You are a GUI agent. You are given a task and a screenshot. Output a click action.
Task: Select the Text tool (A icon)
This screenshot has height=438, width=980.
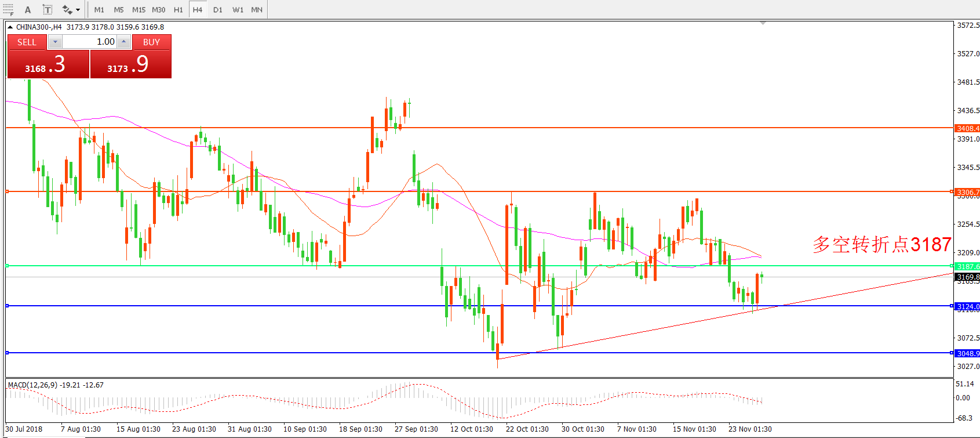[x=27, y=9]
